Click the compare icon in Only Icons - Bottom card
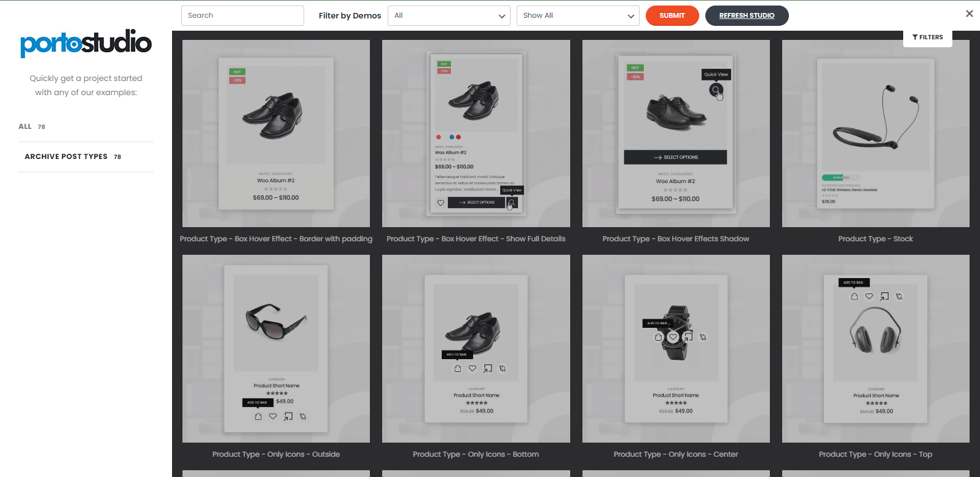 tap(503, 368)
